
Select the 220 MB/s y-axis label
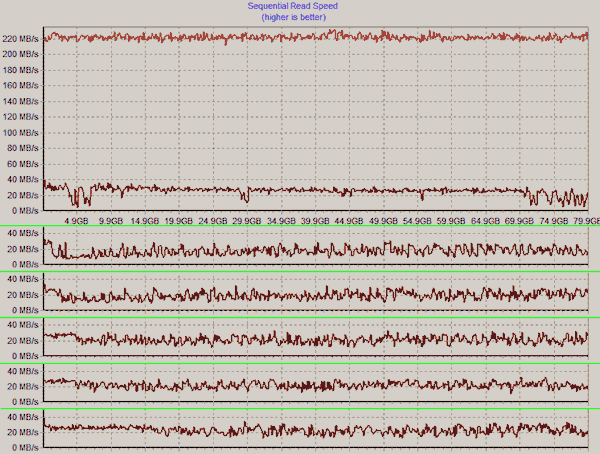(x=21, y=38)
